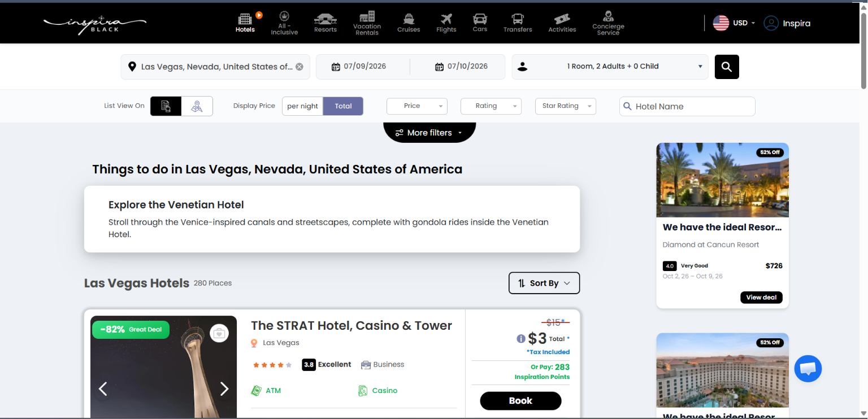This screenshot has width=868, height=419.
Task: Open the Hotels section icon
Action: coord(245,19)
